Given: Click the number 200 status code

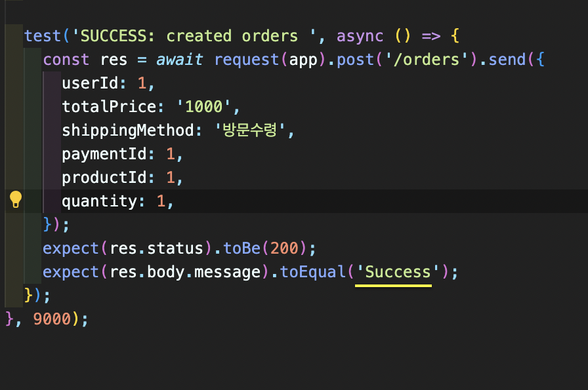Looking at the screenshot, I should point(284,248).
